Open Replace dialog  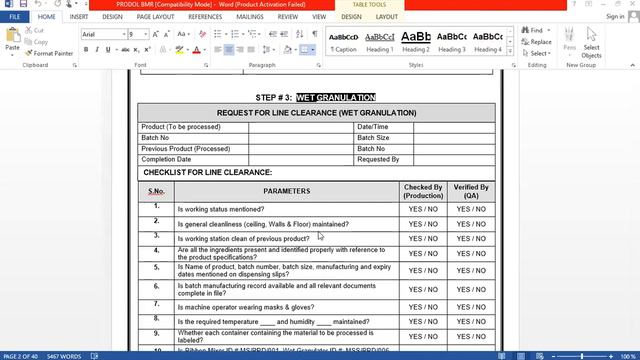click(537, 42)
